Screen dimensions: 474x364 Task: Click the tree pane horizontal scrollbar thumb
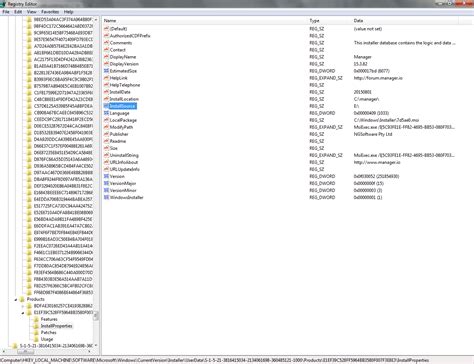pos(25,351)
